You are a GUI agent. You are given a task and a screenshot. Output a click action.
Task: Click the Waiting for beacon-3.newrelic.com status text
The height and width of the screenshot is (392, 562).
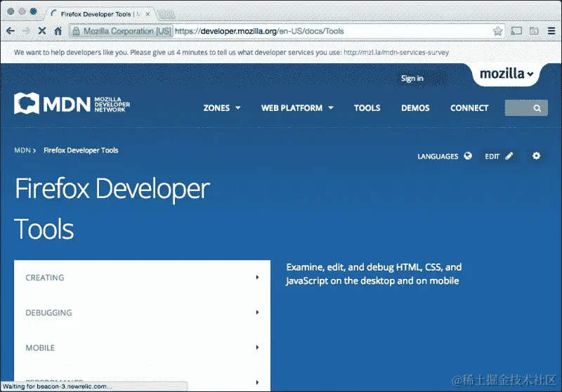click(58, 386)
